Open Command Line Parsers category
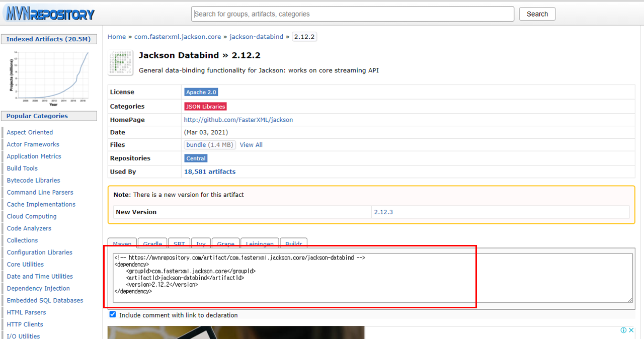The height and width of the screenshot is (339, 644). (x=40, y=192)
